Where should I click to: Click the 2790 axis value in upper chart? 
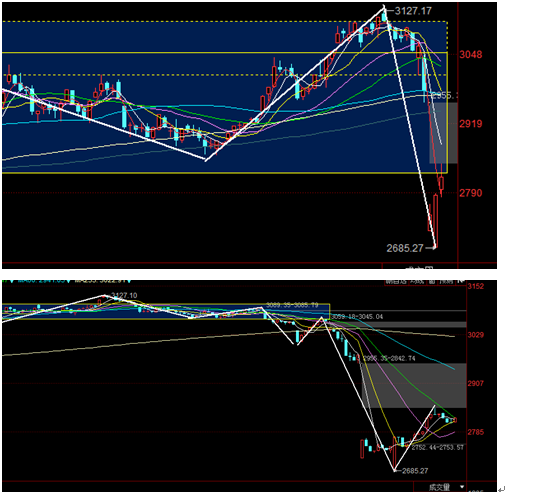(x=471, y=193)
